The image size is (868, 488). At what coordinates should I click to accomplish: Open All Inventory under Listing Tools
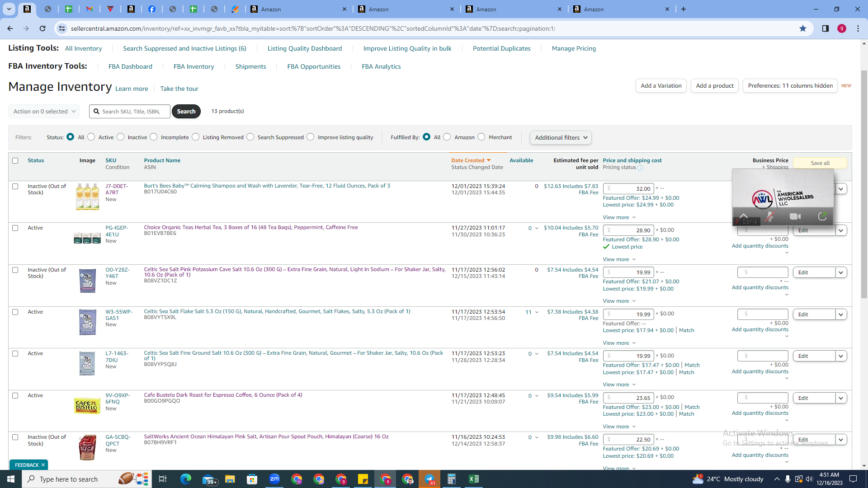(x=83, y=48)
